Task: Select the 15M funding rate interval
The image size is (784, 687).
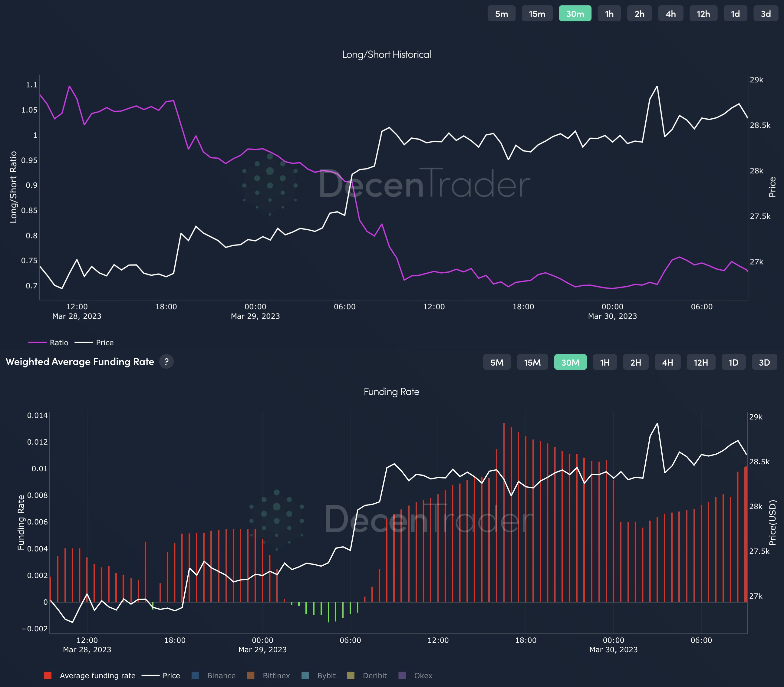Action: click(x=532, y=362)
